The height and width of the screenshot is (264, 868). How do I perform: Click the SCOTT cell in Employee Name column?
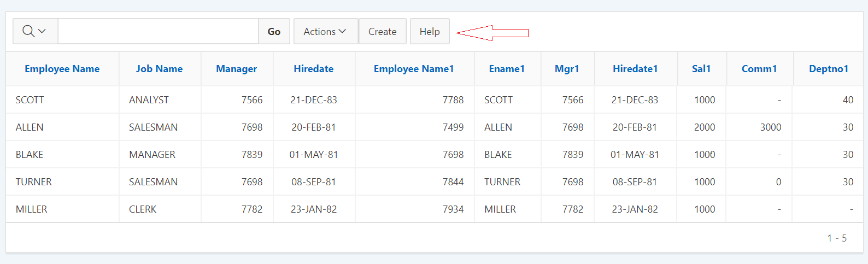[30, 100]
